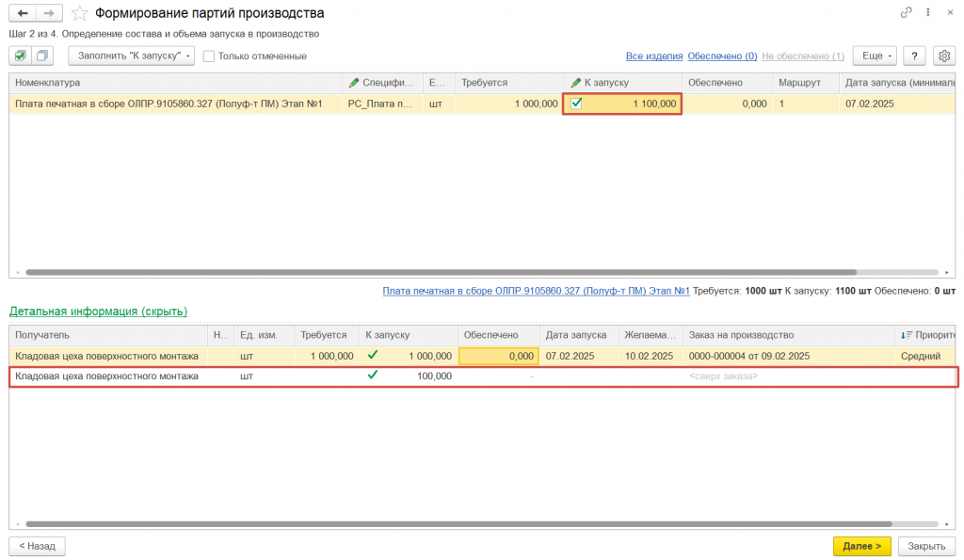Click the check-all rows icon button
Screen dimensions: 964x560
coord(21,56)
